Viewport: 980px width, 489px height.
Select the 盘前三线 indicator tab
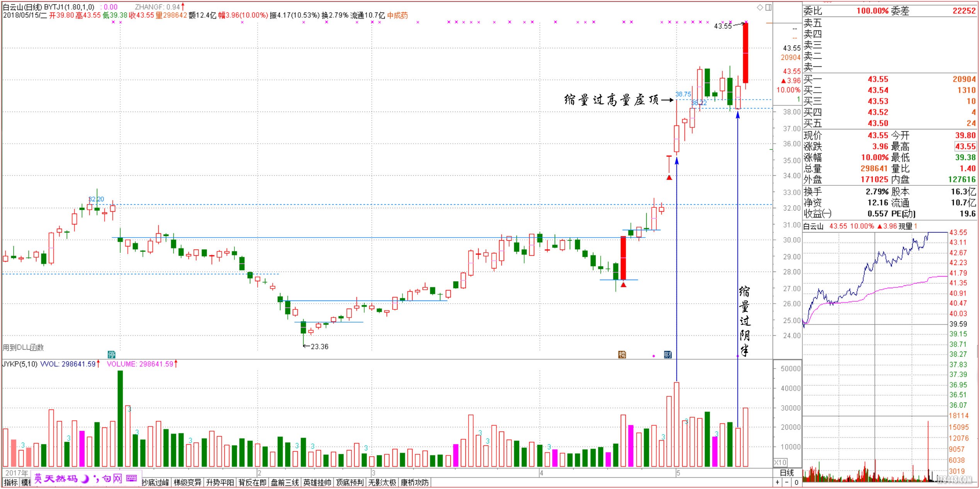[x=285, y=482]
